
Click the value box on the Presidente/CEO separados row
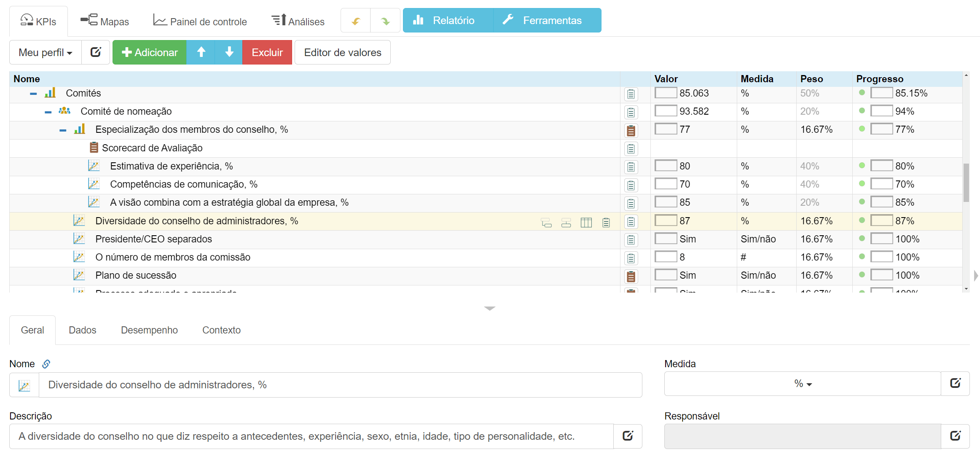click(x=665, y=238)
